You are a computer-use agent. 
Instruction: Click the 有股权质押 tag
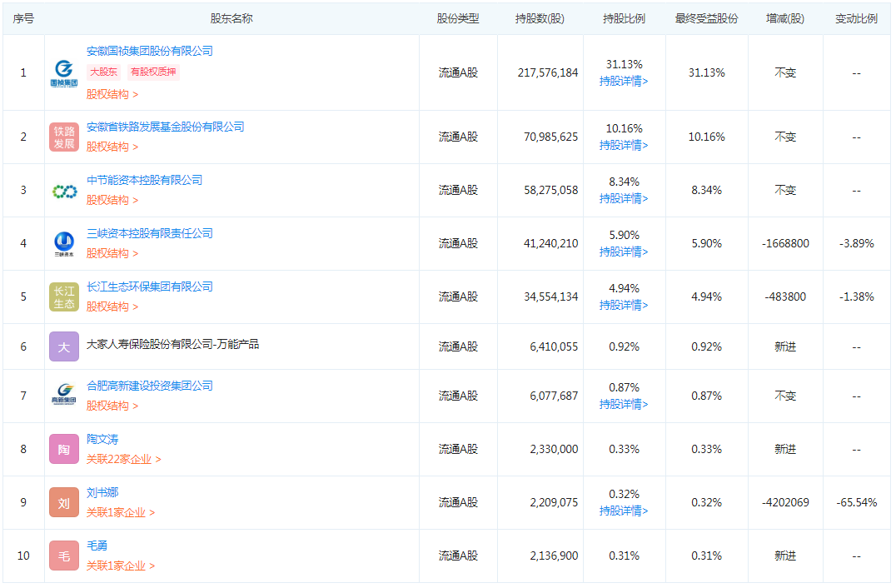(153, 72)
